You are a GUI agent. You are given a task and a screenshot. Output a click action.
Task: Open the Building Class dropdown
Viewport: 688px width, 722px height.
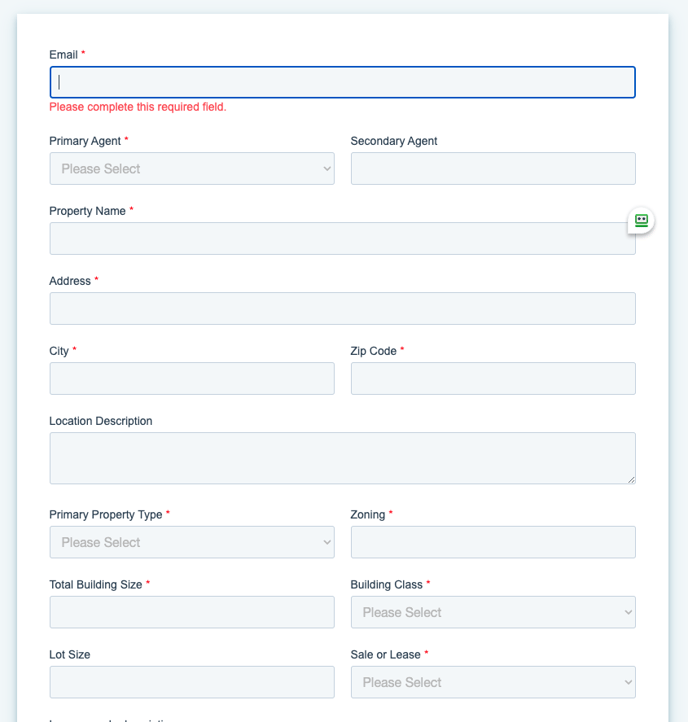pyautogui.click(x=493, y=612)
